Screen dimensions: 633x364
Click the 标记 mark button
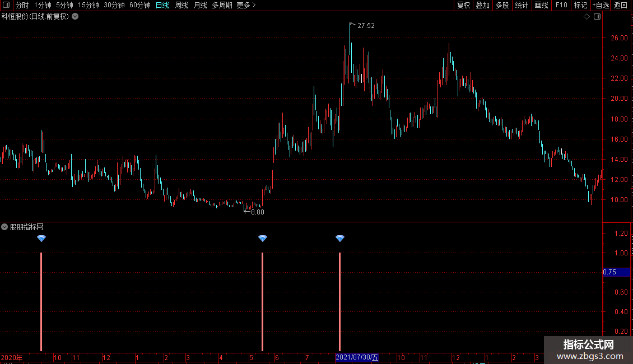580,5
